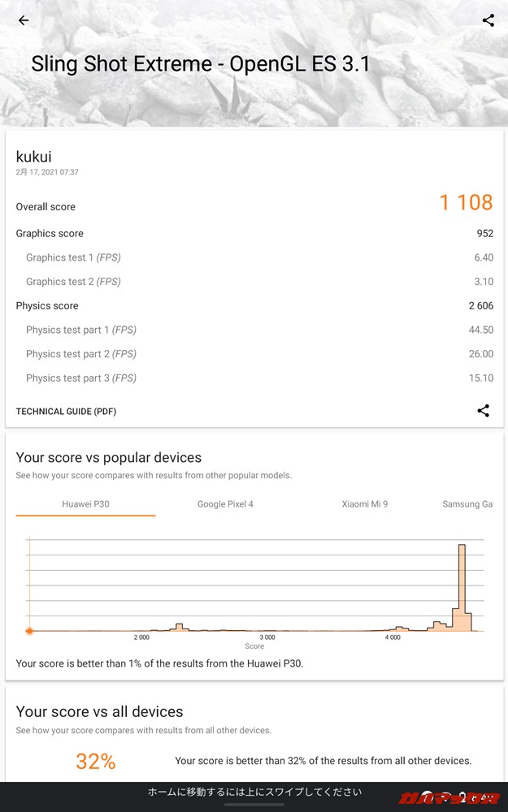The width and height of the screenshot is (508, 812).
Task: Select the Xiaomi Mi 9 tab
Action: click(x=363, y=503)
